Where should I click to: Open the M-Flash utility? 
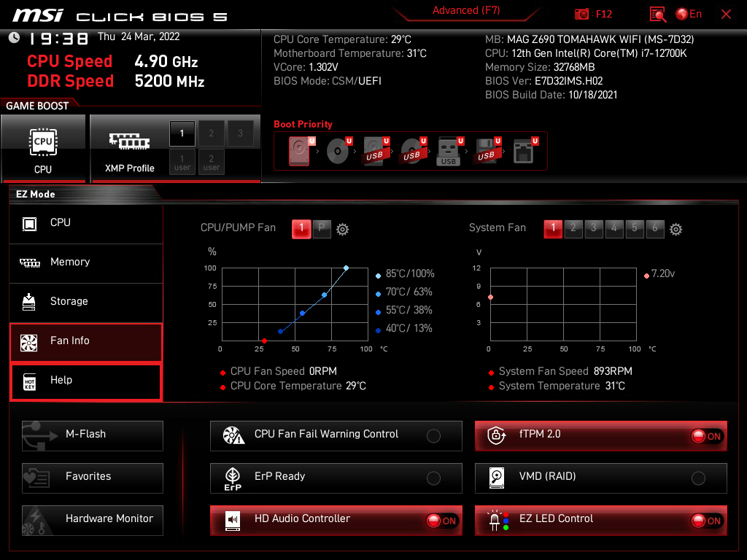93,435
